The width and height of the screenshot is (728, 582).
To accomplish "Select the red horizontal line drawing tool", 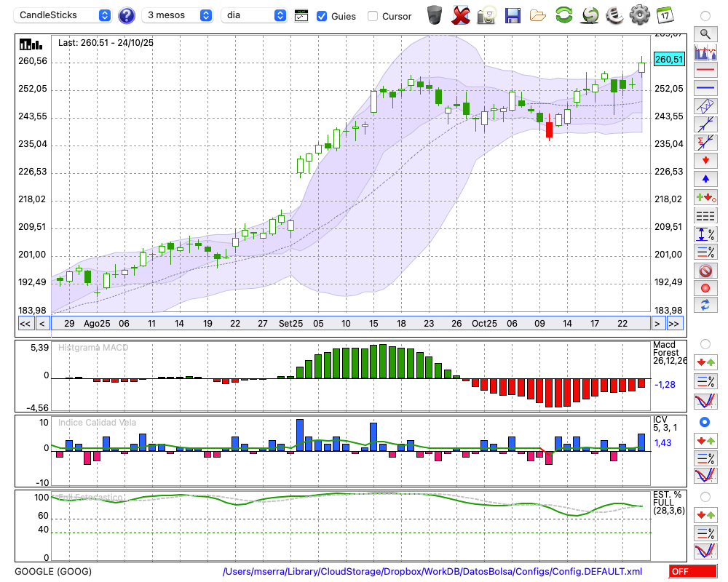I will (x=705, y=70).
